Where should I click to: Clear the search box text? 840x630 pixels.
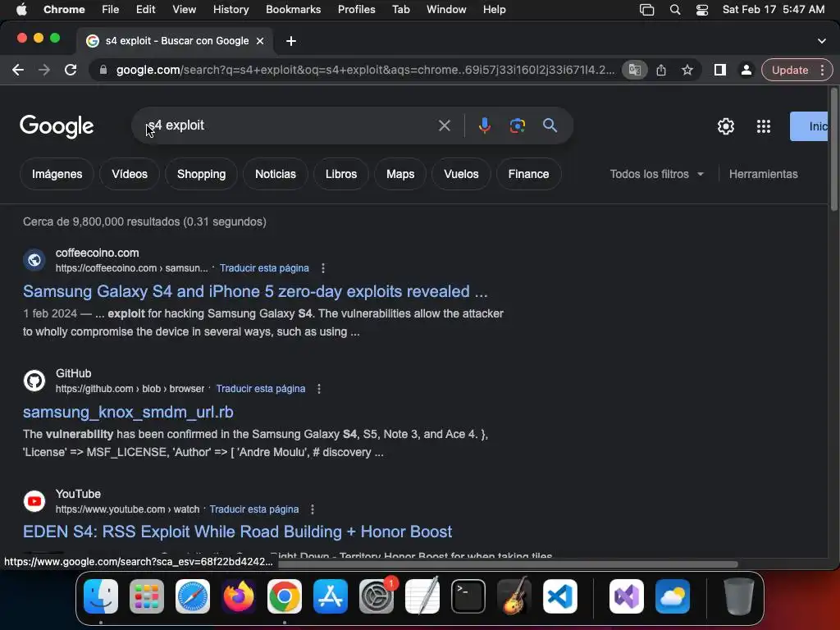point(444,126)
